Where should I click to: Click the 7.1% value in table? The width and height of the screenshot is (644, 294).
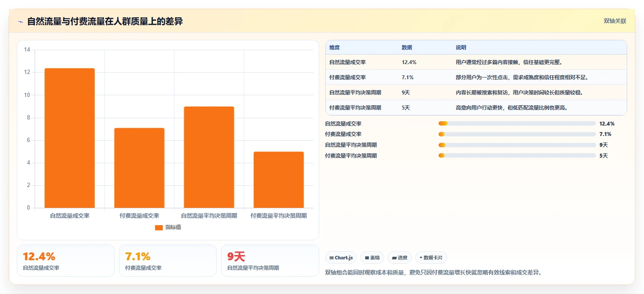click(x=408, y=78)
